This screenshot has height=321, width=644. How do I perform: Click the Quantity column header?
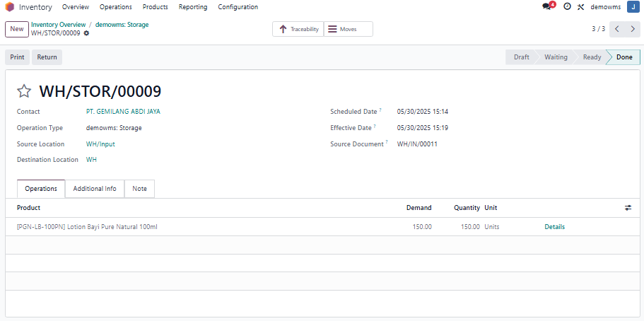(467, 208)
